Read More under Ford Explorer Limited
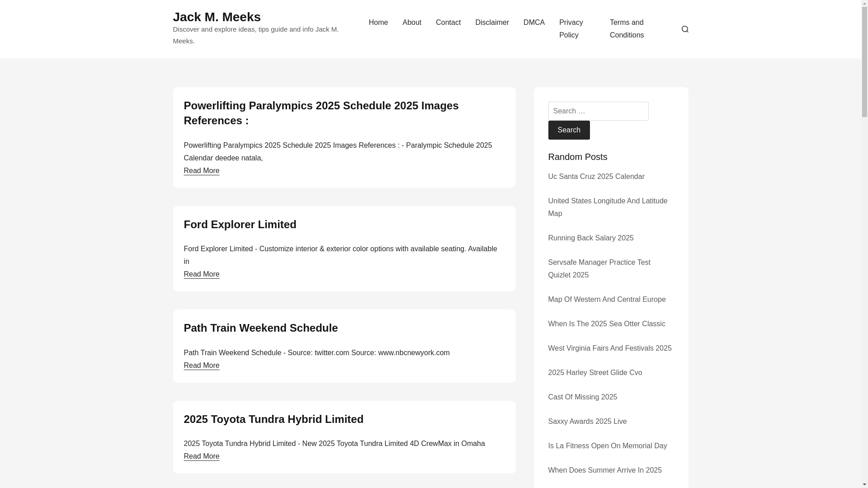 coord(201,274)
